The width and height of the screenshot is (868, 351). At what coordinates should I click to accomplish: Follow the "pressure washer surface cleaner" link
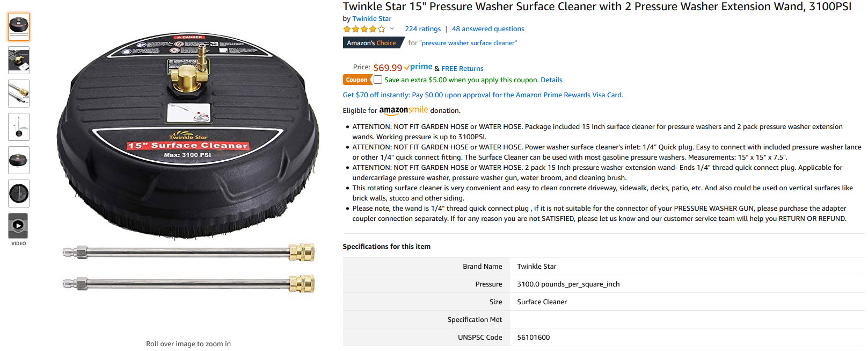[468, 43]
